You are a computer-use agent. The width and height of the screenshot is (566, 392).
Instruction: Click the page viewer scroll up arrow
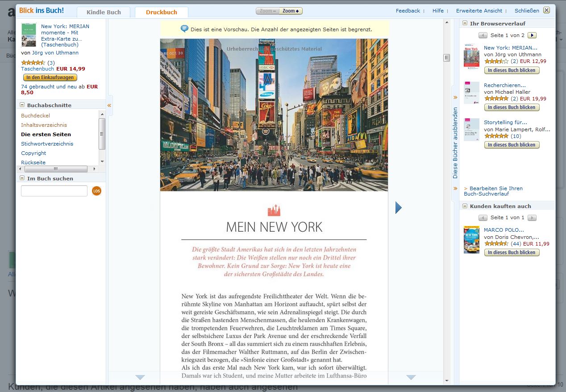tap(446, 22)
